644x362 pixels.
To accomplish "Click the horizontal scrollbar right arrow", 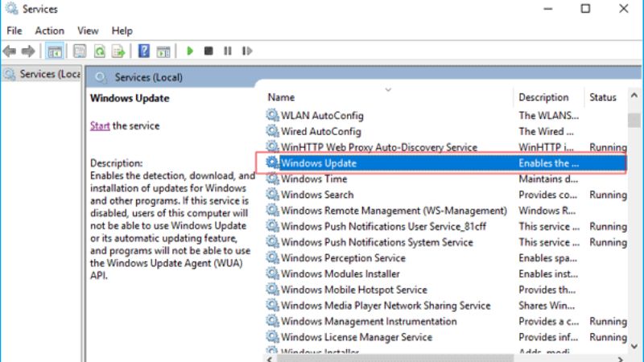I will coord(620,359).
